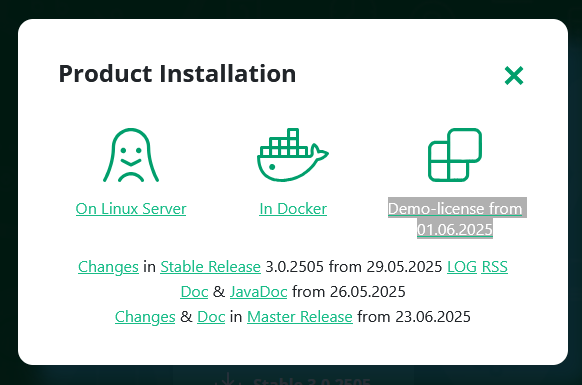Click the Product Installation heading

[x=177, y=74]
